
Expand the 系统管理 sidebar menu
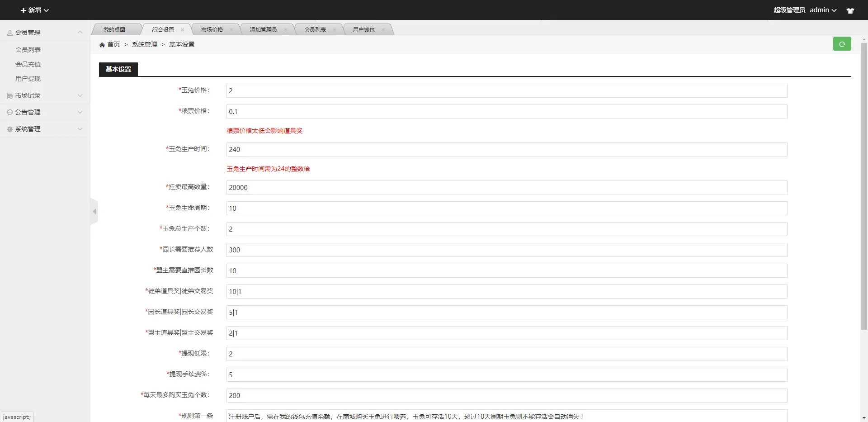[x=45, y=129]
